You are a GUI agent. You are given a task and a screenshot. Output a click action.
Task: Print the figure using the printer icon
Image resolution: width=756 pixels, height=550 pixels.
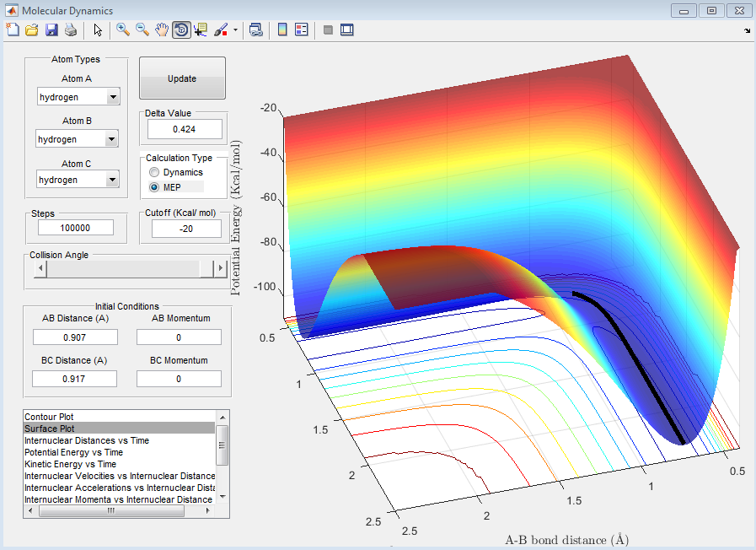click(x=70, y=30)
